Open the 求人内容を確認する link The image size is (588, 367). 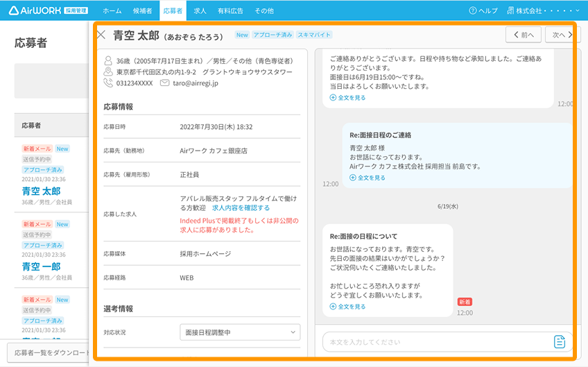(x=241, y=208)
